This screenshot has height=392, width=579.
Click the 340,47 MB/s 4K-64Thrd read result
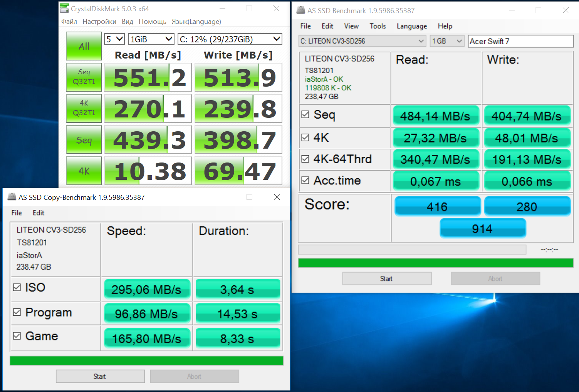436,159
